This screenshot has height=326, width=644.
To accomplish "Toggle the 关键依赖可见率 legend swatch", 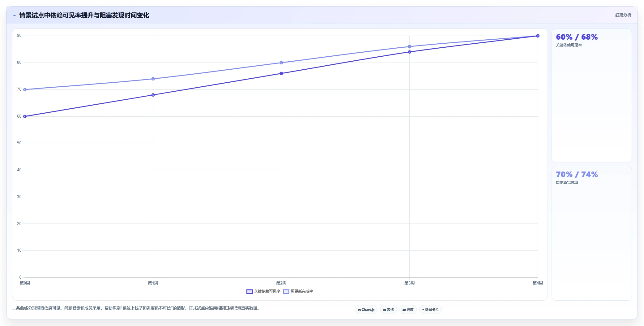I will coord(249,291).
